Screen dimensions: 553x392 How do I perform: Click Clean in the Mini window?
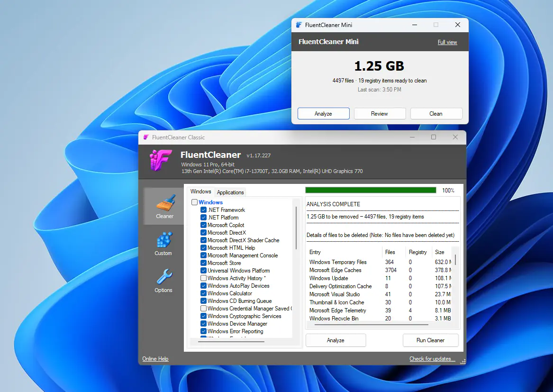coord(436,114)
